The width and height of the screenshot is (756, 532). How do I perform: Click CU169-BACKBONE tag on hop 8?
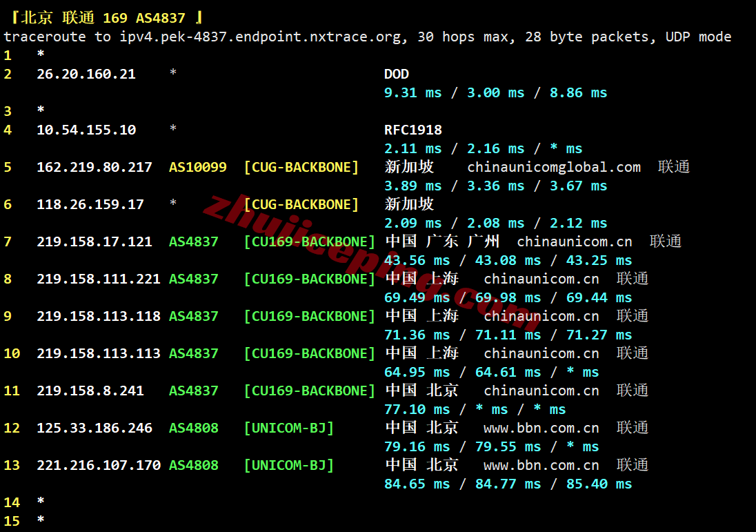click(310, 279)
